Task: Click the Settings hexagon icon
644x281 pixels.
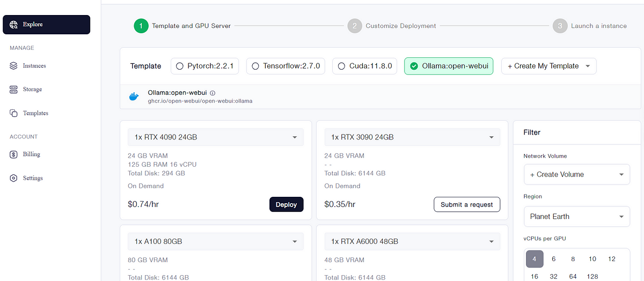Action: click(x=14, y=178)
